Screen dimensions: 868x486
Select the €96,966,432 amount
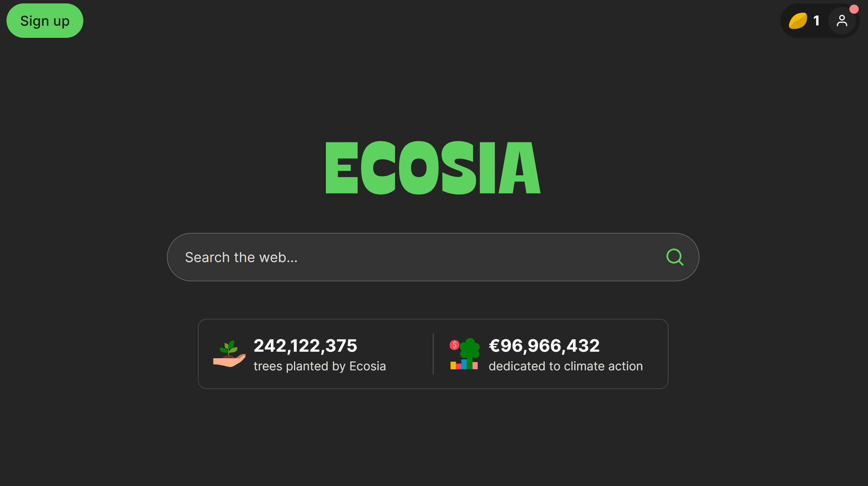coord(544,346)
